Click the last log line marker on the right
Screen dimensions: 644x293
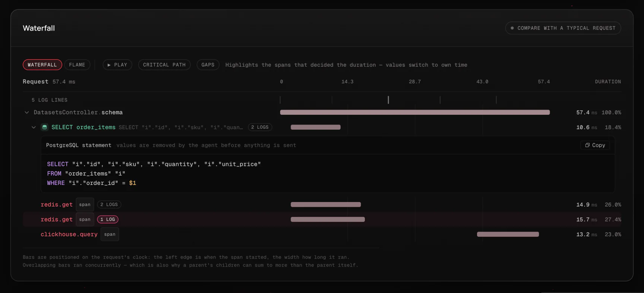tap(496, 100)
